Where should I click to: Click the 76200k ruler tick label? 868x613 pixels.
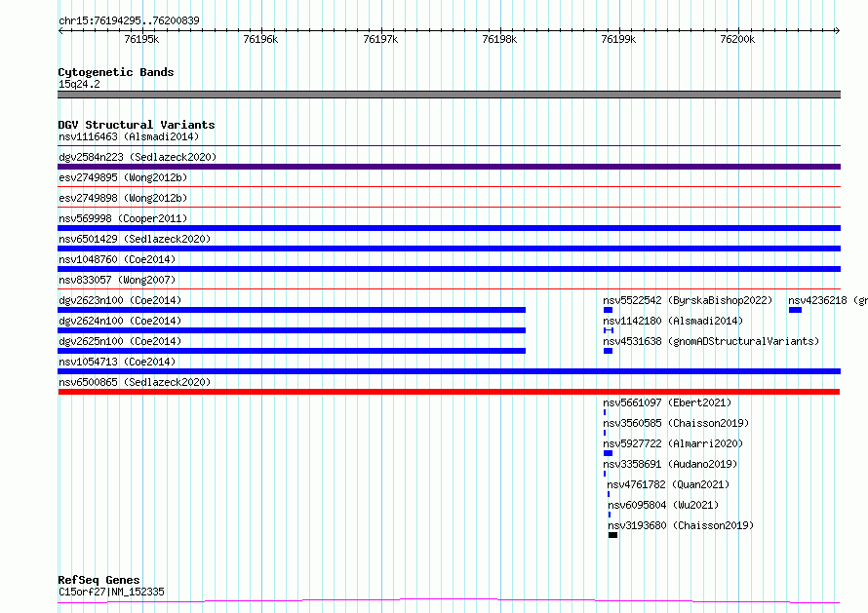pos(737,39)
